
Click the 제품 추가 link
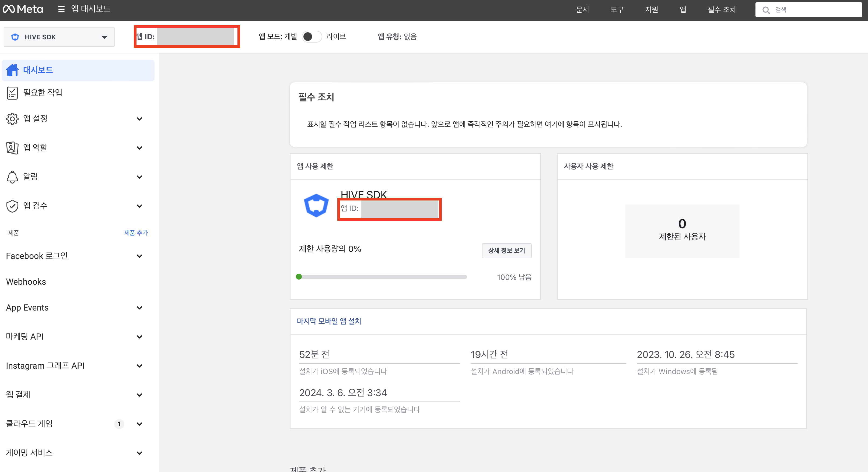[136, 233]
